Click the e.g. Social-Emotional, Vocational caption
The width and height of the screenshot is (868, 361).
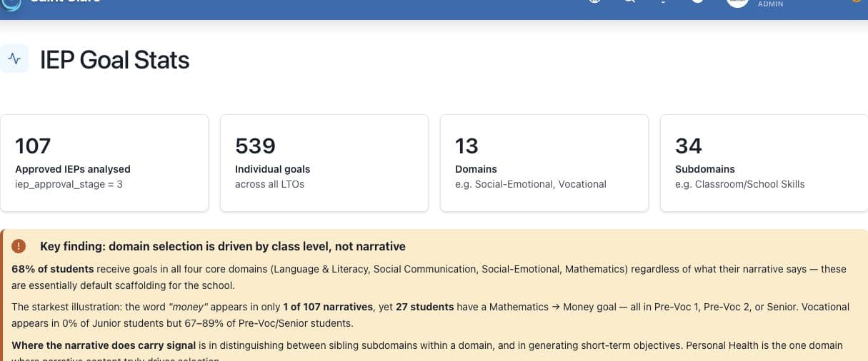tap(531, 184)
